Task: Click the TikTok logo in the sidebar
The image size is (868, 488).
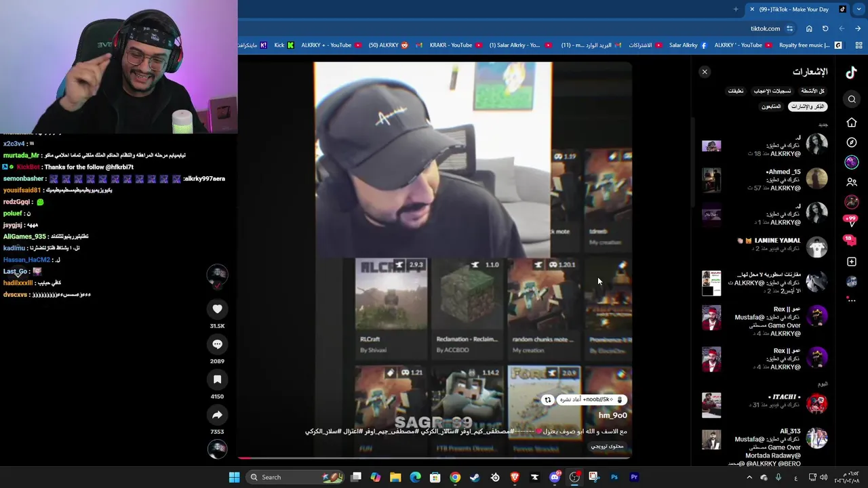Action: tap(851, 73)
